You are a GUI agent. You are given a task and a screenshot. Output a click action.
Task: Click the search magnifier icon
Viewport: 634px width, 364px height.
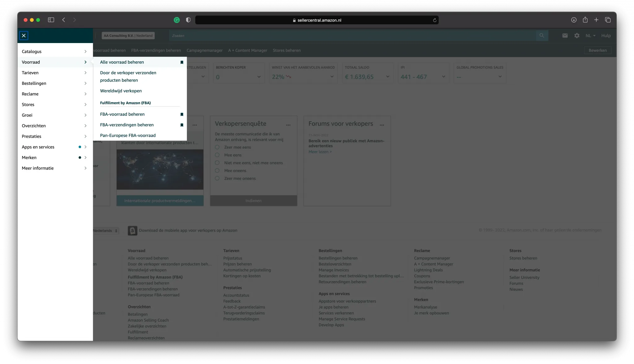tap(542, 36)
